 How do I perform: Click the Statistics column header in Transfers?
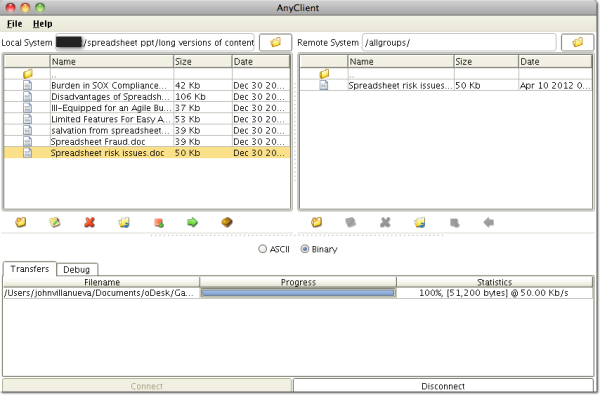pyautogui.click(x=494, y=282)
